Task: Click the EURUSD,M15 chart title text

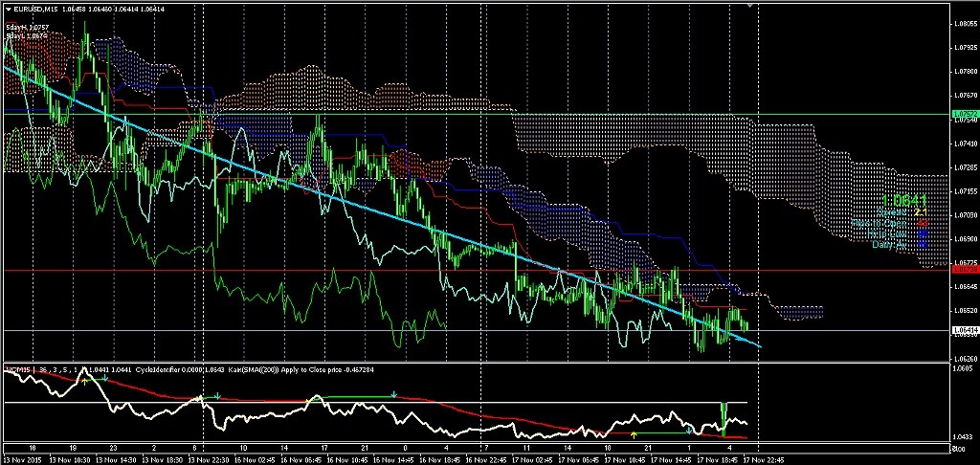Action: pos(34,10)
